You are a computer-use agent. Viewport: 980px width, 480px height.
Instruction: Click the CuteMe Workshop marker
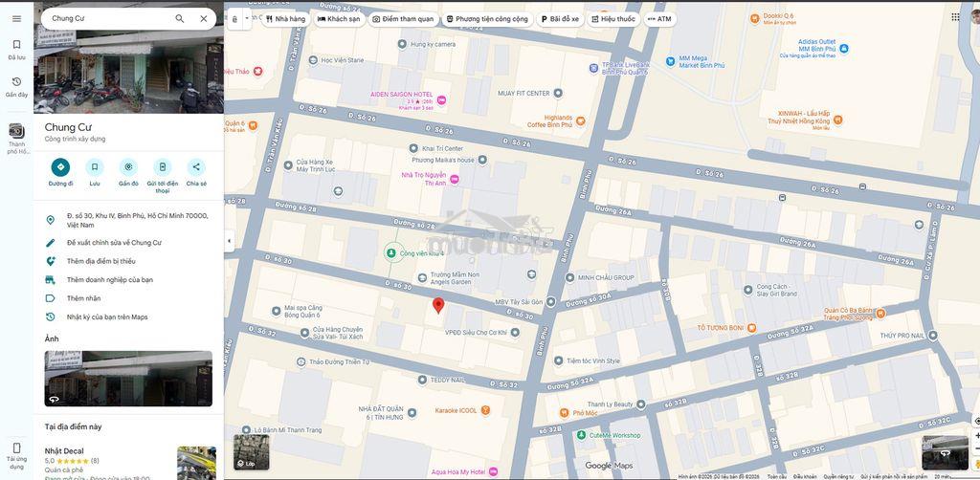(581, 435)
